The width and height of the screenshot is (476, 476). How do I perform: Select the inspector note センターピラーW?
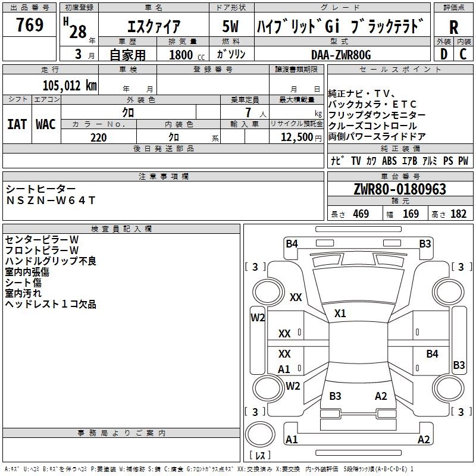(x=42, y=240)
